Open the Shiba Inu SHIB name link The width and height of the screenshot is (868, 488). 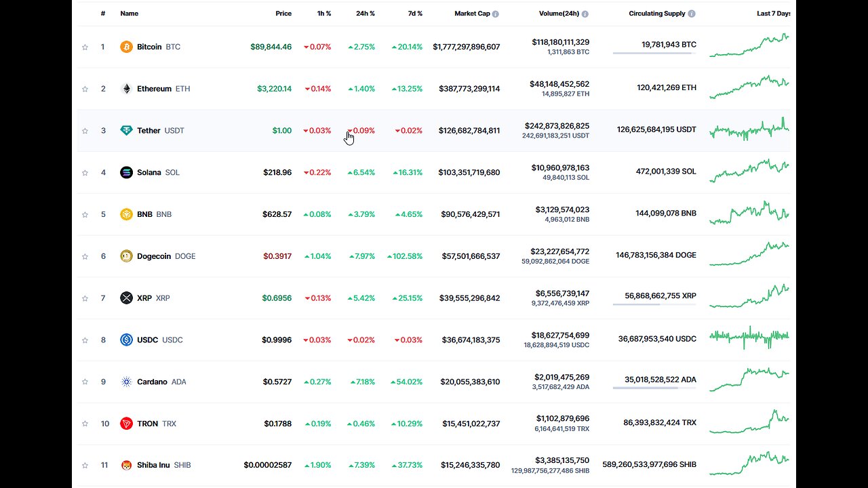pos(163,466)
